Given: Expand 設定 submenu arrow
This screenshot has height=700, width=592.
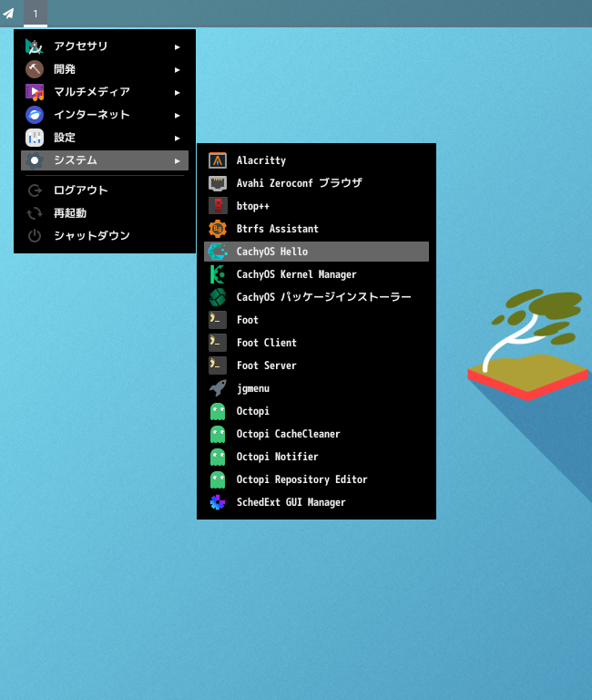Looking at the screenshot, I should [x=177, y=138].
